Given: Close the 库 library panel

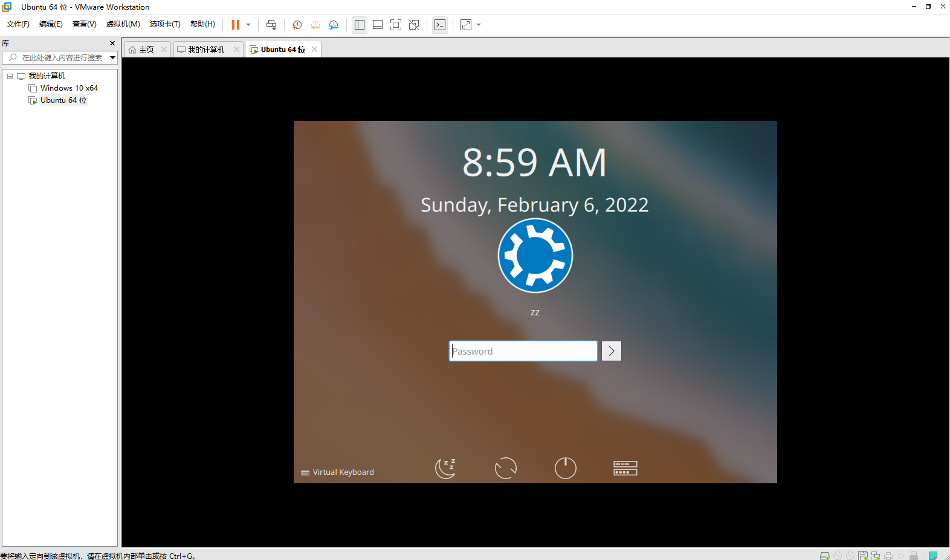Looking at the screenshot, I should 112,43.
